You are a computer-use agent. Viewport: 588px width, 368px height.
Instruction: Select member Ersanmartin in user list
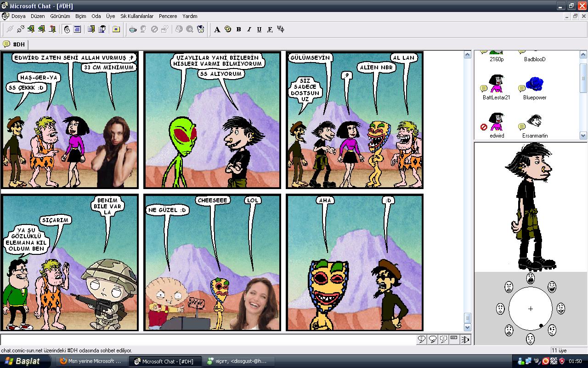coord(535,125)
